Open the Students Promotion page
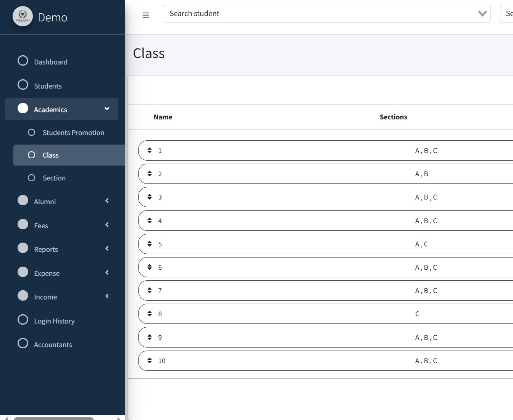Viewport: 513px width, 420px height. 73,133
